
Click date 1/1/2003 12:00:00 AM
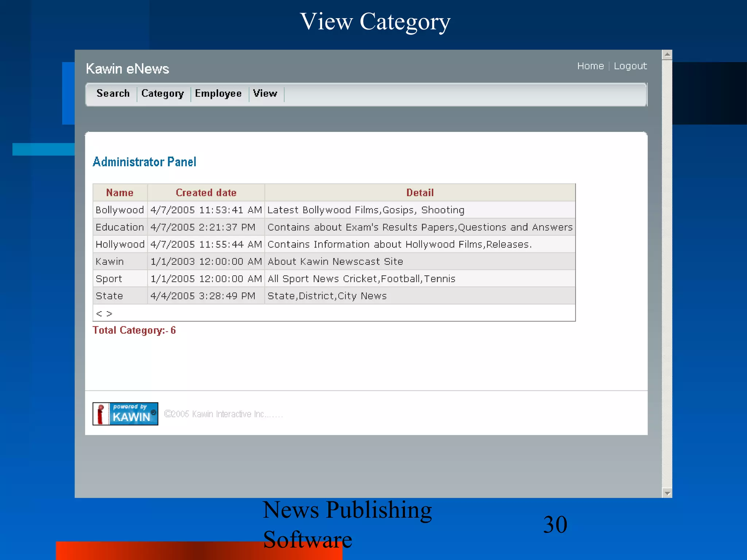tap(206, 261)
